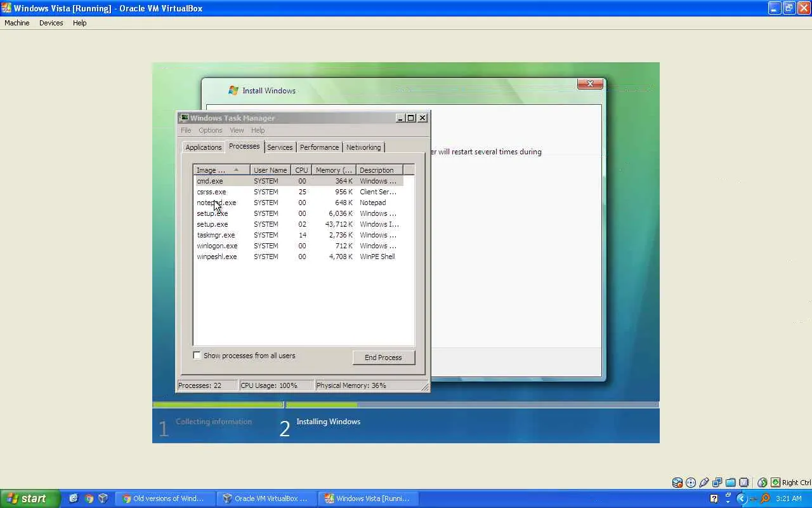
Task: Click the optical disc status icon
Action: (691, 483)
